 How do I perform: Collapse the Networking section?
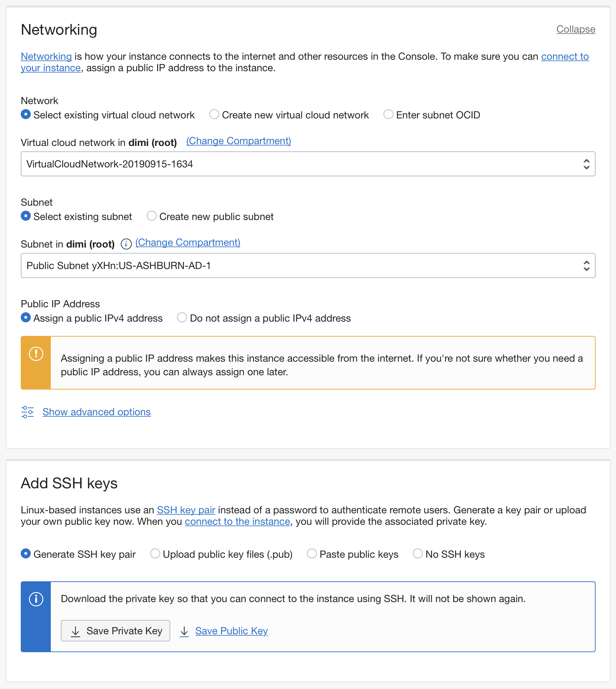pyautogui.click(x=576, y=29)
